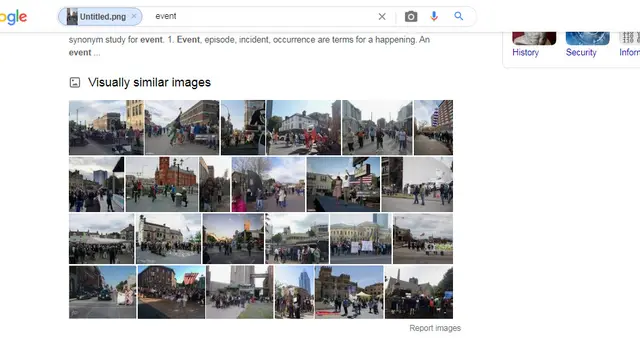Click the search box containing 'event'
This screenshot has height=360, width=640.
(x=261, y=16)
